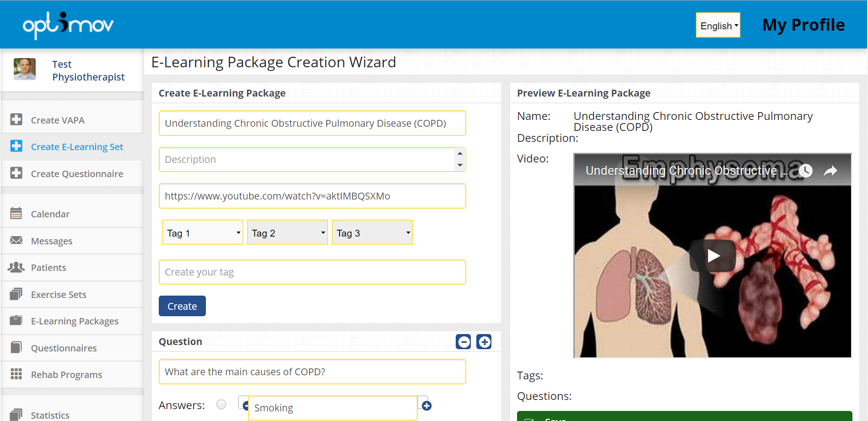Click the E-Learning Package Creation Wizard heading
Viewport: 868px width, 421px height.
point(274,62)
